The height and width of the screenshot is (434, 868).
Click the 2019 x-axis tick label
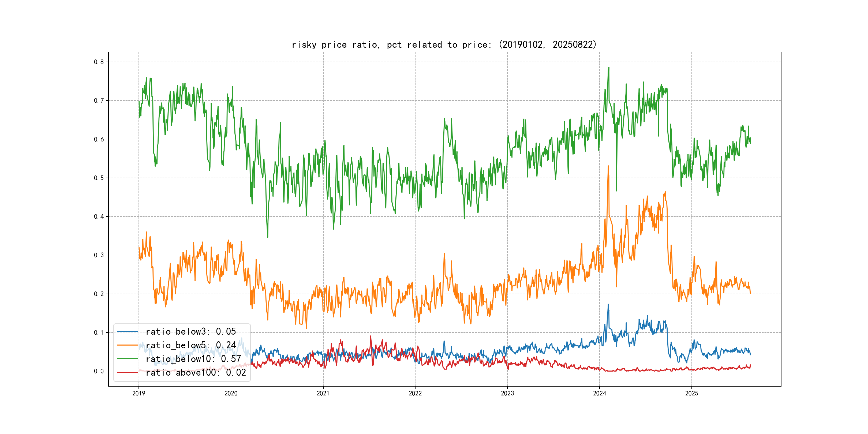pos(139,393)
